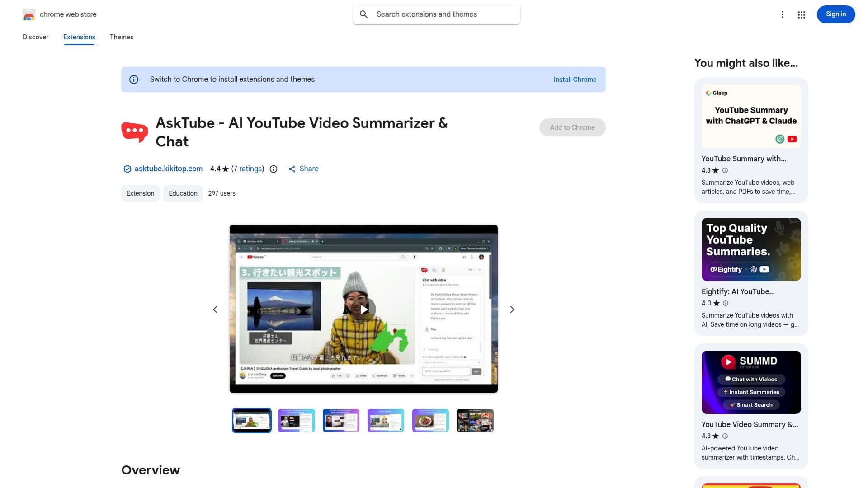Open the Eightify Top Quality Summaries image

coord(751,249)
